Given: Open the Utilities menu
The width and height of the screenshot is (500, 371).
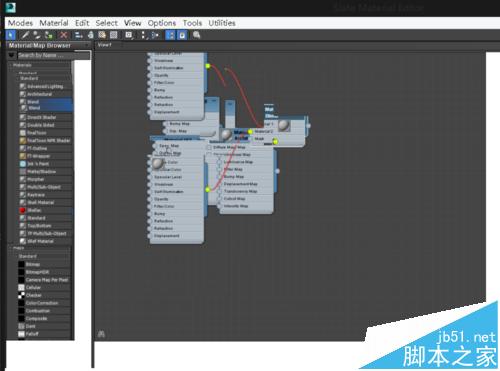Looking at the screenshot, I should pos(222,23).
